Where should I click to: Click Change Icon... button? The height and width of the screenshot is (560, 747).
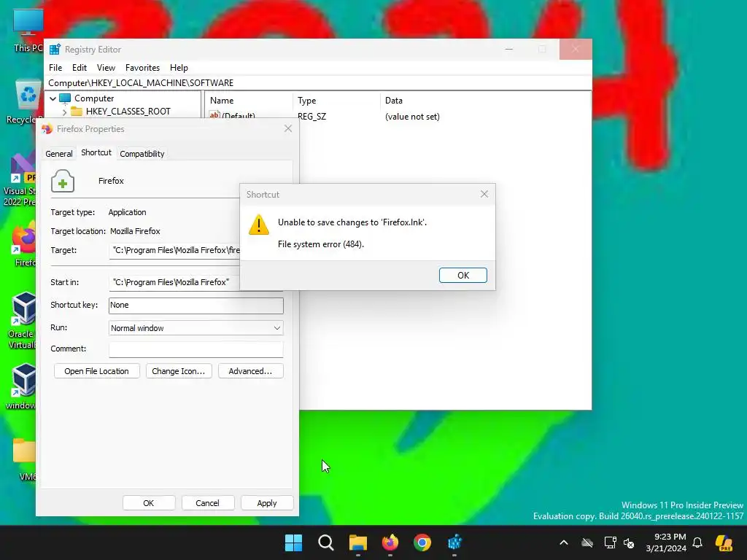pyautogui.click(x=179, y=371)
